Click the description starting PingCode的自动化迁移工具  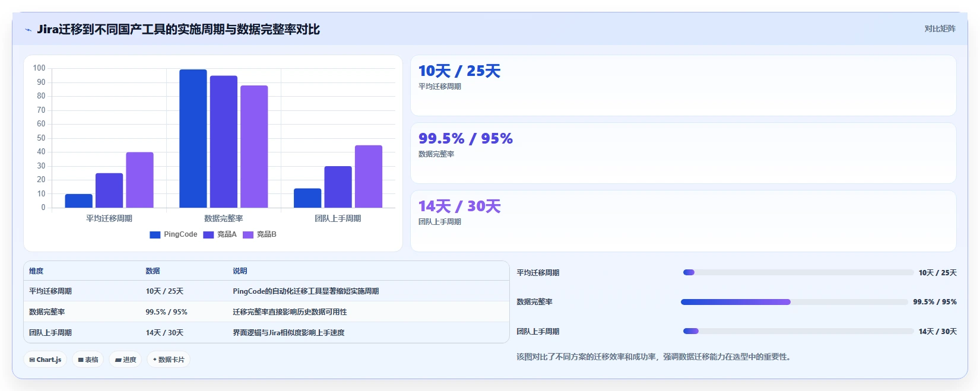tap(306, 291)
